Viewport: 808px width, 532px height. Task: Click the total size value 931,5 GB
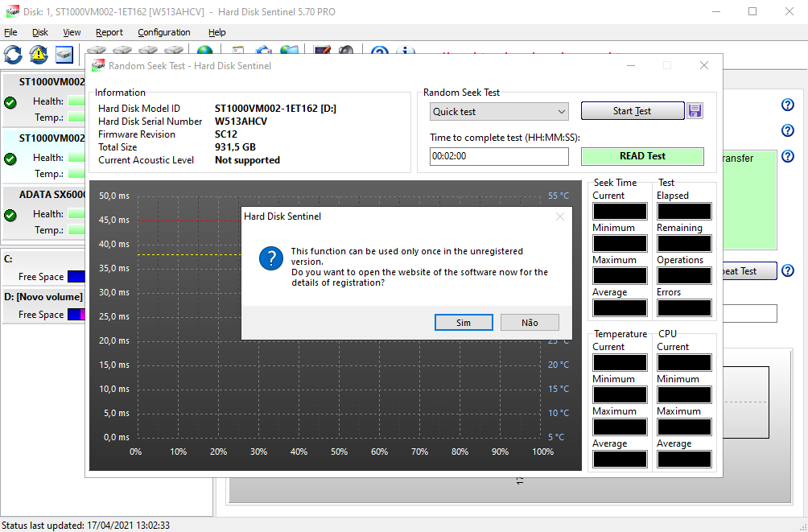click(235, 147)
